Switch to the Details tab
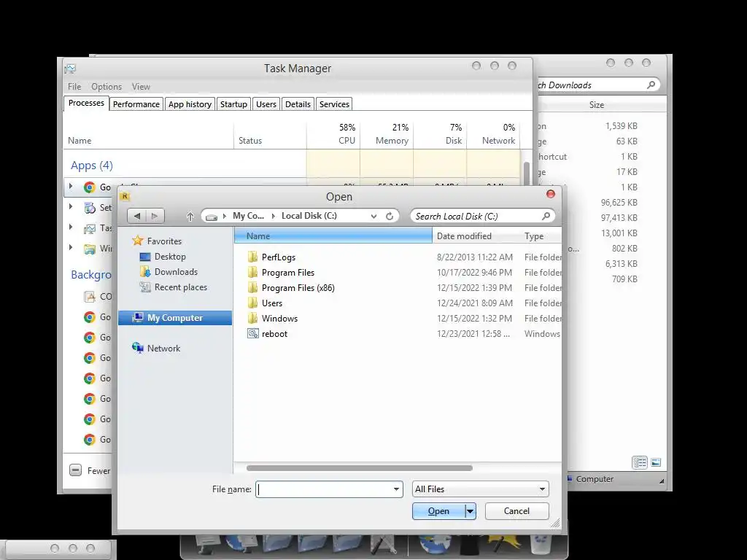The width and height of the screenshot is (747, 560). (x=298, y=104)
